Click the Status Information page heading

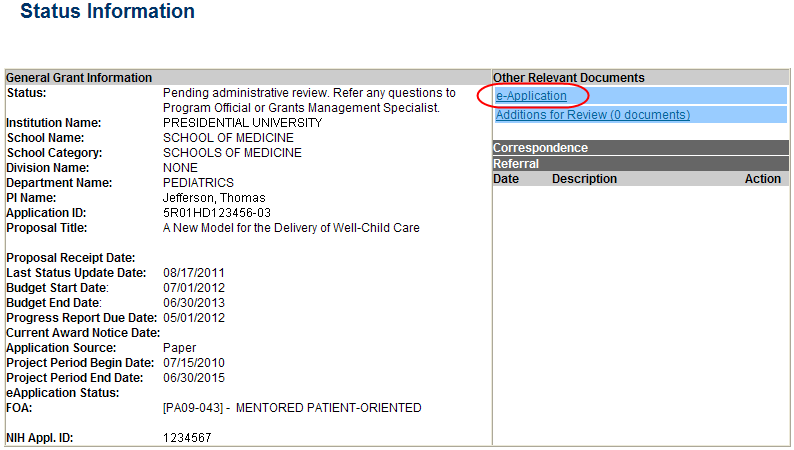(x=107, y=12)
